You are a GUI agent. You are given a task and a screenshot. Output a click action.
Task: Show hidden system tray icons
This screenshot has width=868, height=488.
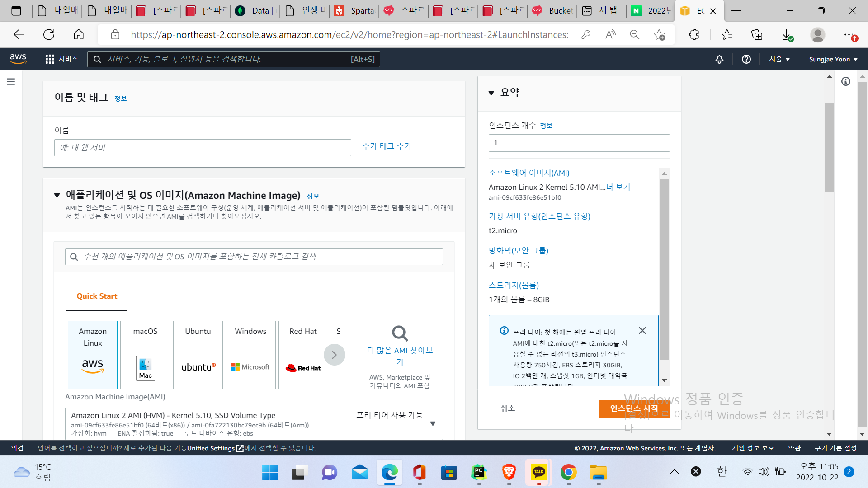[674, 472]
